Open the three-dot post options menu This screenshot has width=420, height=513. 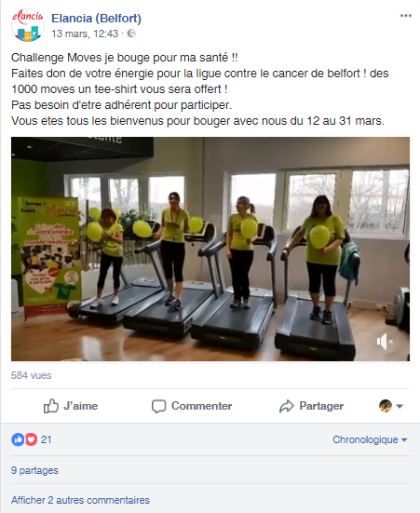(x=406, y=16)
